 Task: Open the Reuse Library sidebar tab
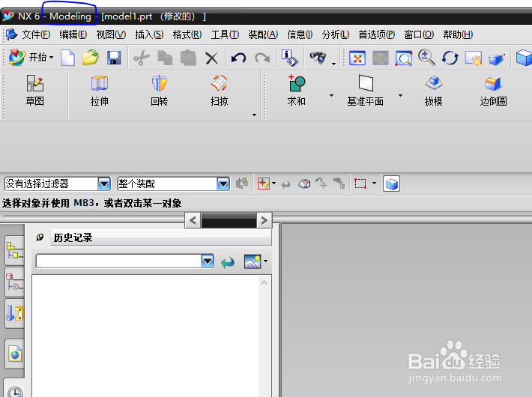coord(14,313)
